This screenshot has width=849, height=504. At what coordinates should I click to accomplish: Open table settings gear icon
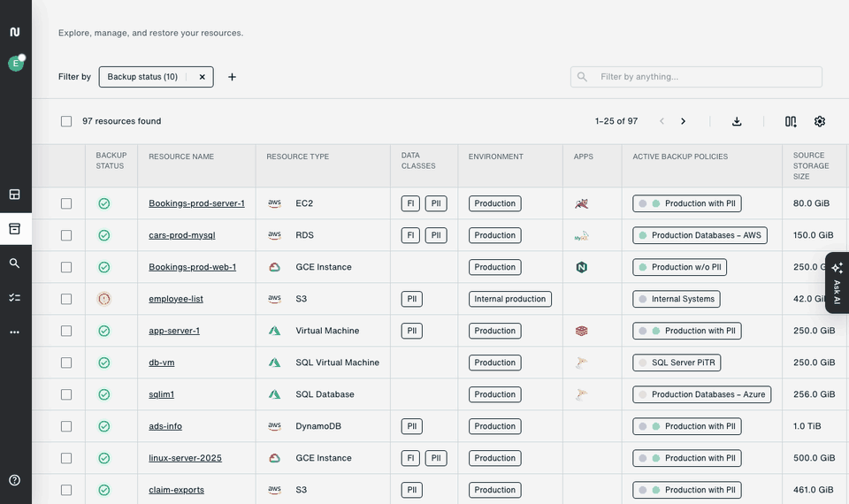[x=819, y=121]
